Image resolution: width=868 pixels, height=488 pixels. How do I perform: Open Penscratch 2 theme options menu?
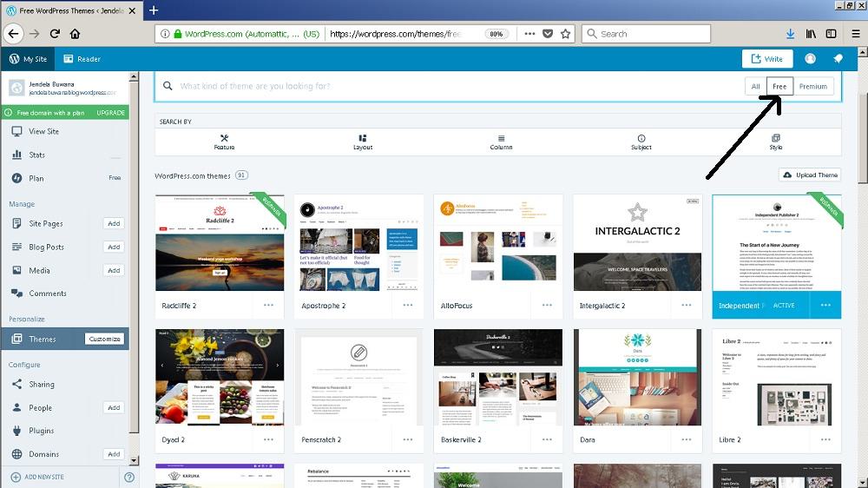coord(408,439)
